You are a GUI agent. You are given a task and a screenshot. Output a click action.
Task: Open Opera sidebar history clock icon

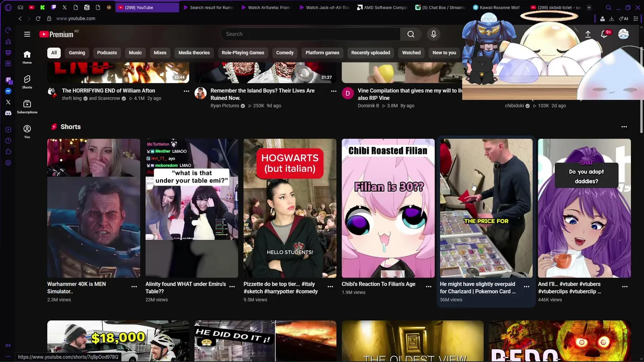[8, 141]
